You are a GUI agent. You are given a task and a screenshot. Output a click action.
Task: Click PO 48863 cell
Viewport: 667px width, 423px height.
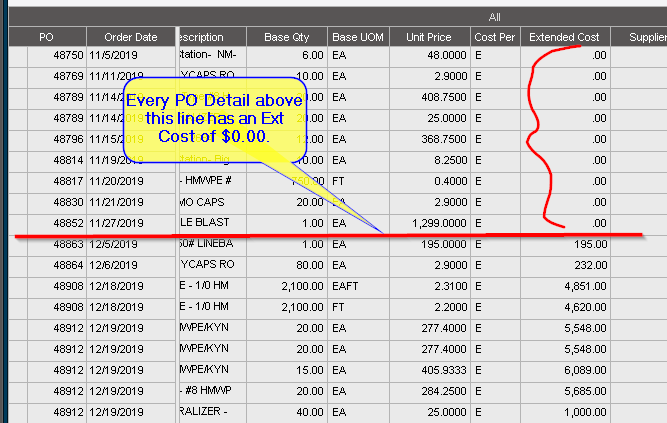57,245
